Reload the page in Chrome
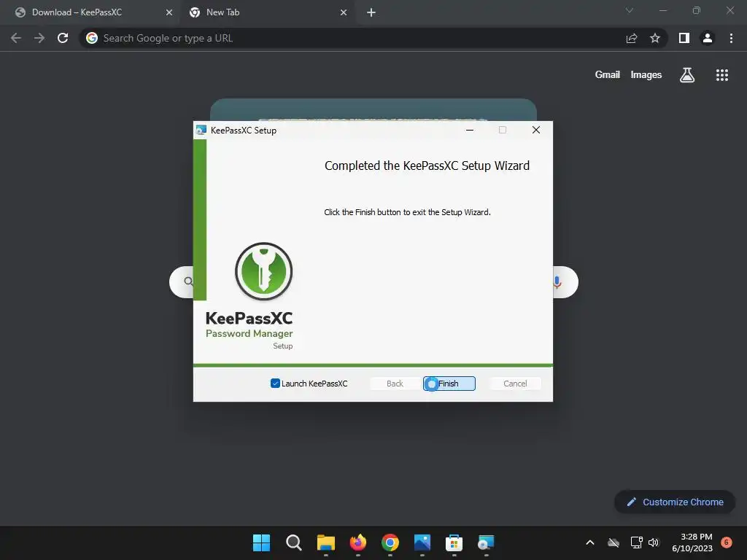The image size is (747, 560). tap(63, 38)
